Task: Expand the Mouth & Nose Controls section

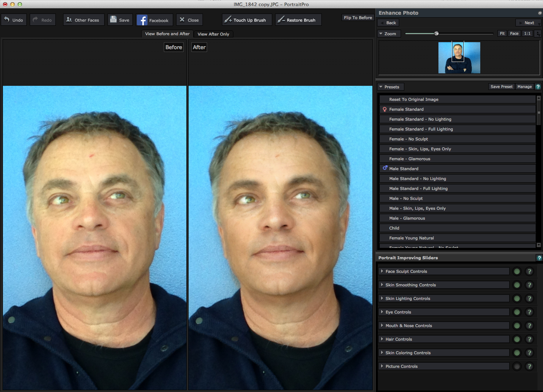Action: tap(444, 326)
